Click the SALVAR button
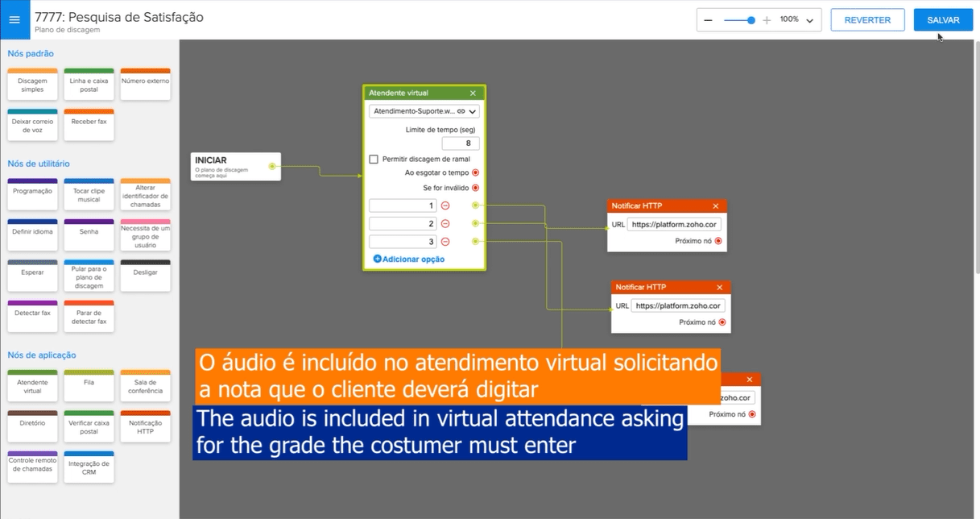Viewport: 980px width, 519px height. [943, 20]
